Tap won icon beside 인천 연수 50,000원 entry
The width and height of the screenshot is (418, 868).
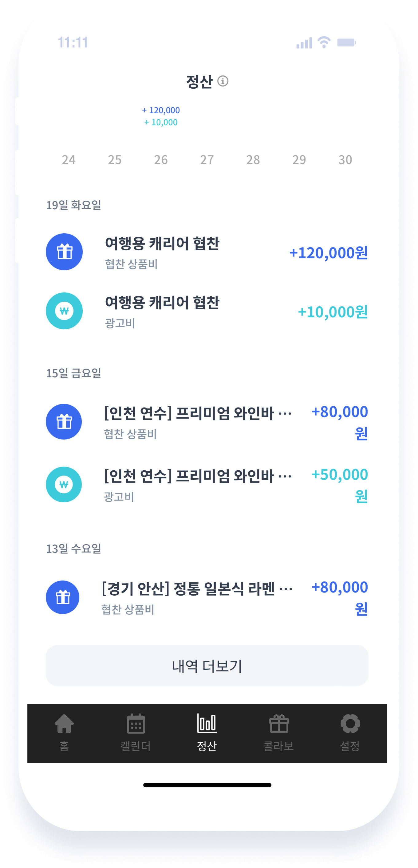64,484
